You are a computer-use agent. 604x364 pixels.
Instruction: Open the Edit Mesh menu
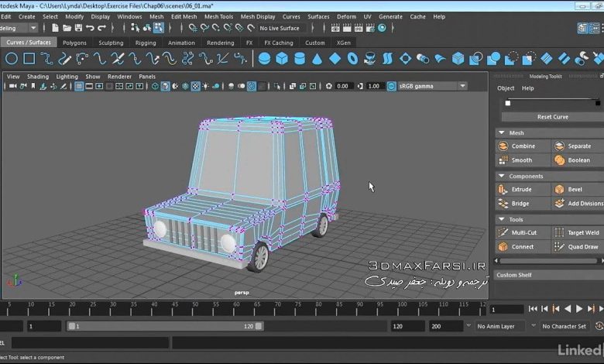pyautogui.click(x=184, y=16)
